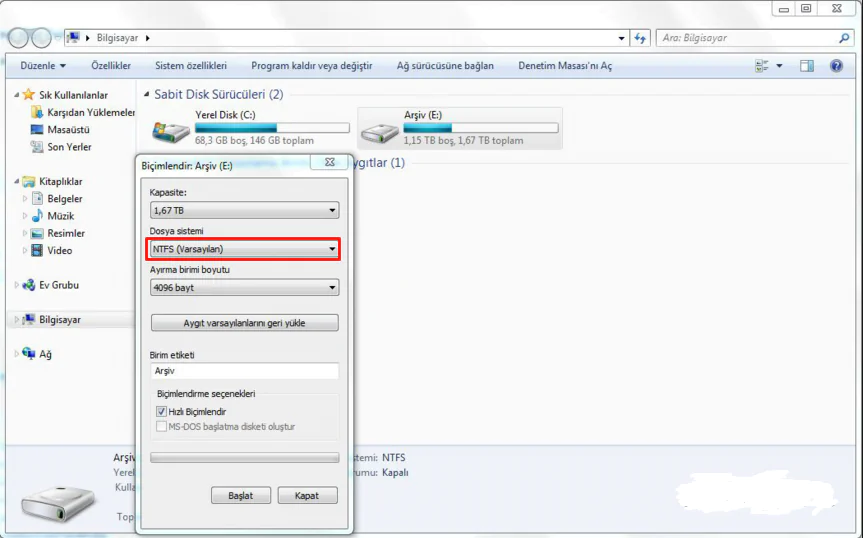Click the Ara: Bilgisayar search field
863x538 pixels.
point(747,38)
